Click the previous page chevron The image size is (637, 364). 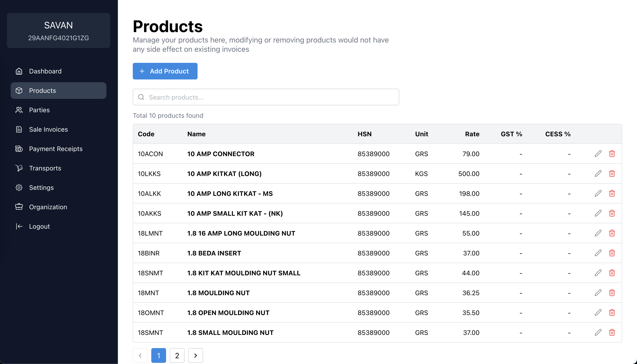point(140,355)
